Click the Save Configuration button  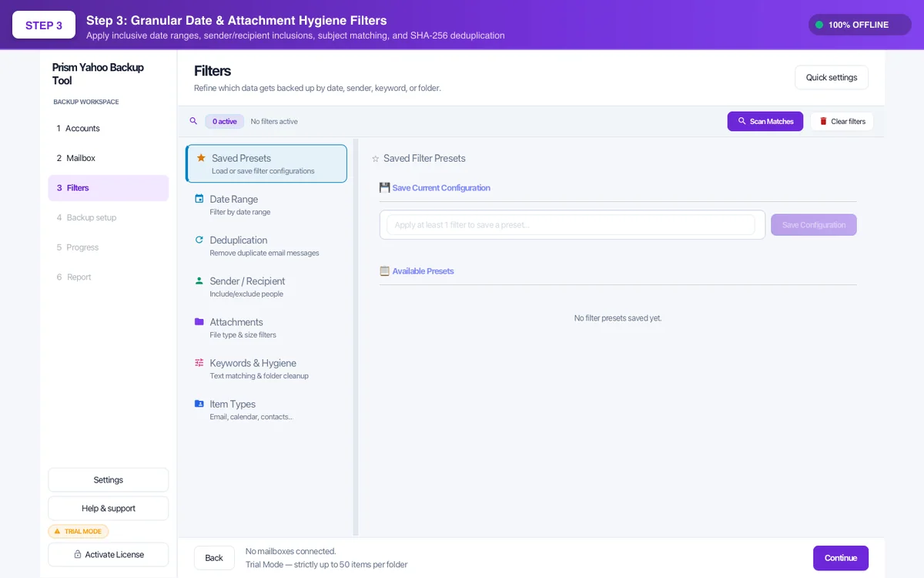click(x=814, y=225)
